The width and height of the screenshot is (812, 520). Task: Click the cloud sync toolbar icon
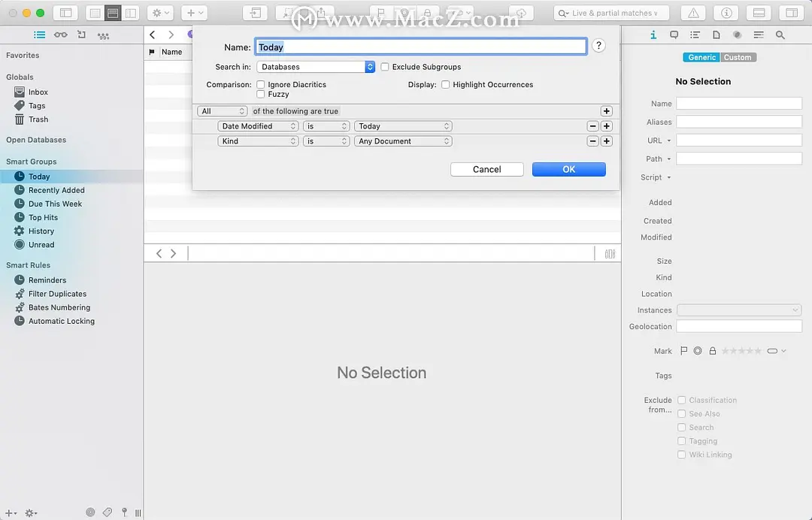tap(521, 13)
